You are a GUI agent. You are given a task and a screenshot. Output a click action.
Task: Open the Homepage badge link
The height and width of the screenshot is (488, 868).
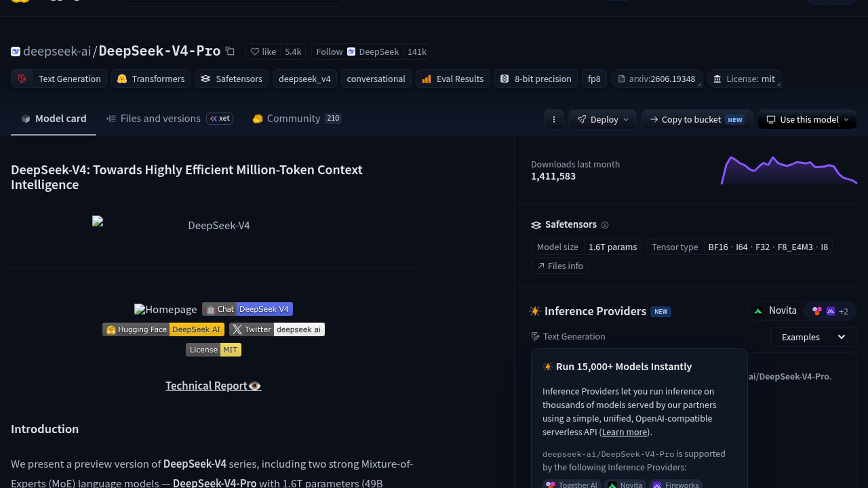(x=165, y=310)
